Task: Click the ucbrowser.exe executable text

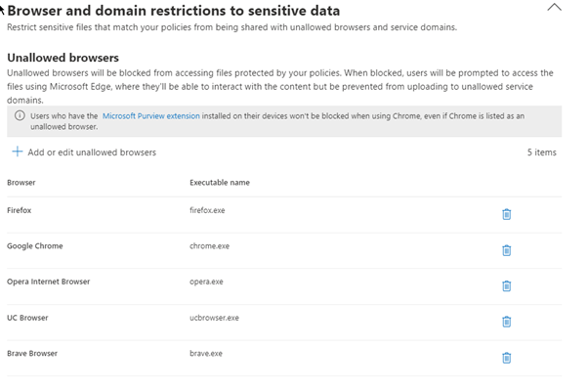Action: pyautogui.click(x=214, y=318)
